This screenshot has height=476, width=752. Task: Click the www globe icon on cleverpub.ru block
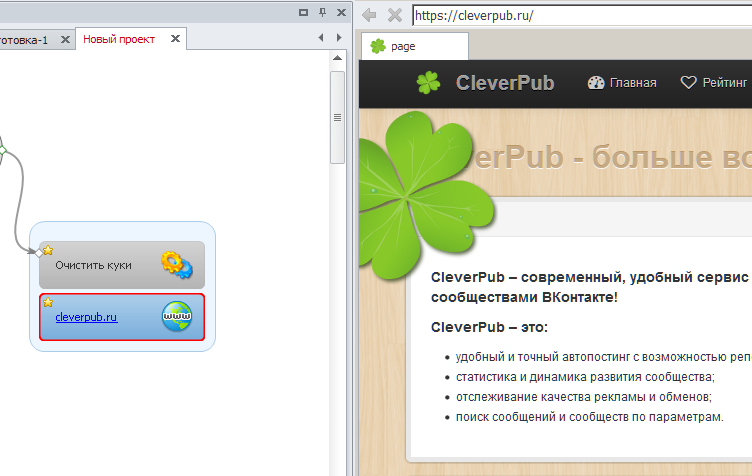tap(176, 316)
